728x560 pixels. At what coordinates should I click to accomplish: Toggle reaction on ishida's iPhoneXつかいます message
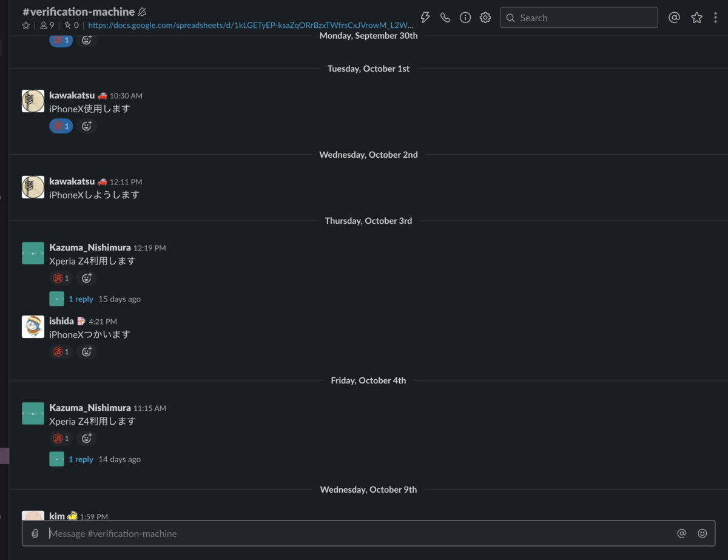pos(61,352)
